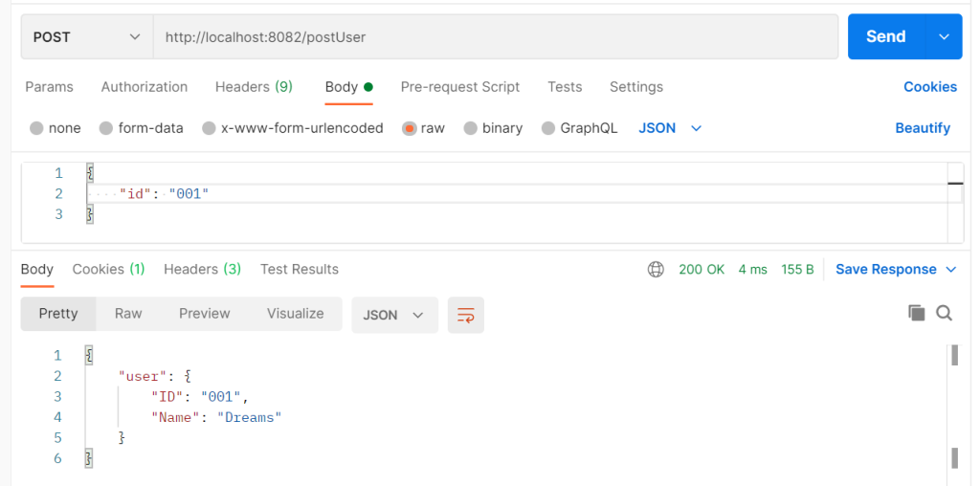
Task: Switch to the Raw response view
Action: tap(128, 314)
